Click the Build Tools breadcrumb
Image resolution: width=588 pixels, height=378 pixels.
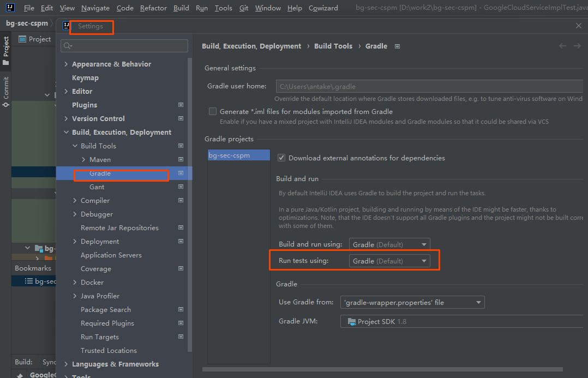click(x=333, y=46)
